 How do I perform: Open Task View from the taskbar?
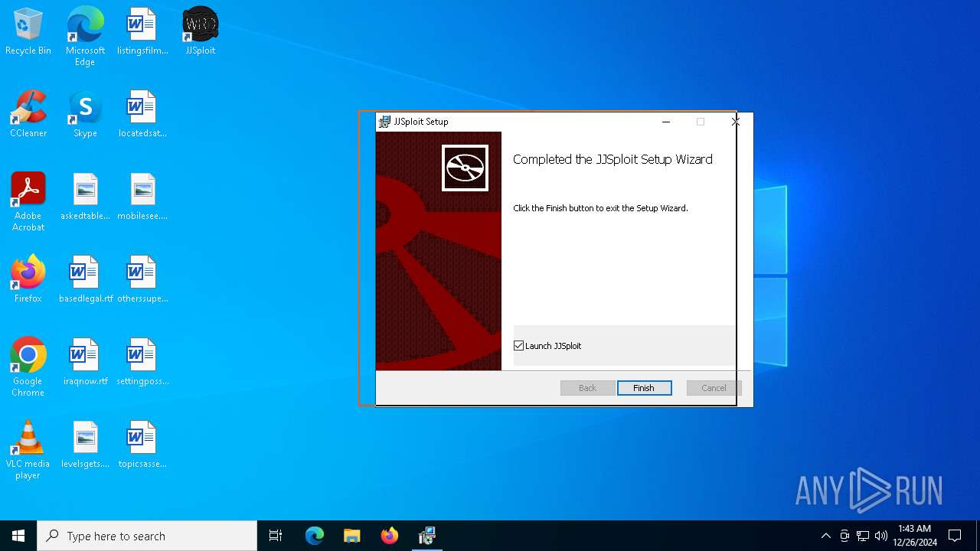[x=276, y=536]
